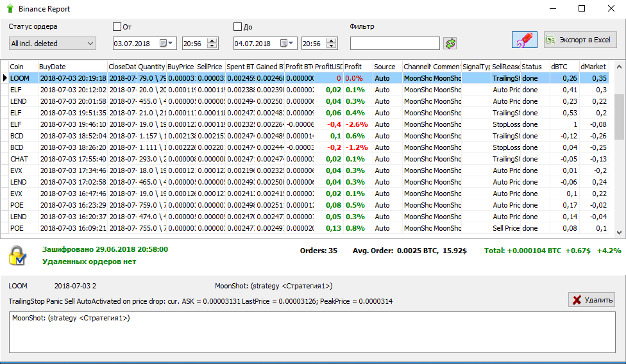626x364 pixels.
Task: Click the Sell Price cell in POE row
Action: point(506,228)
